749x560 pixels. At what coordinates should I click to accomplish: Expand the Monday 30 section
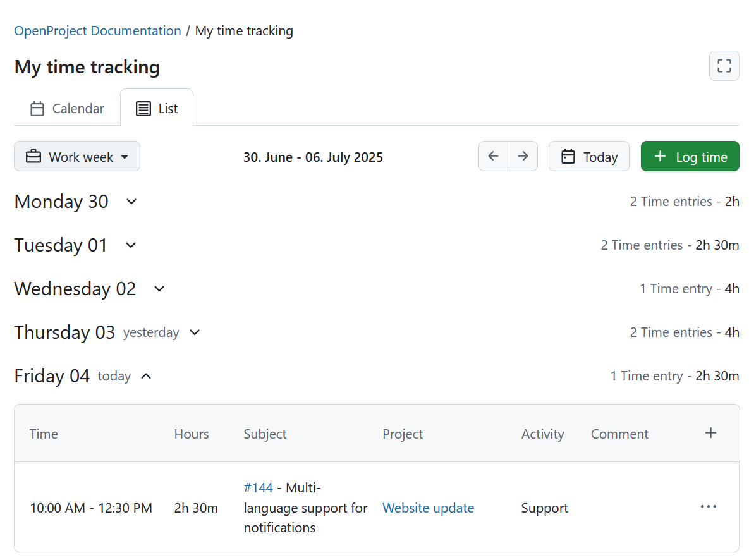point(131,202)
